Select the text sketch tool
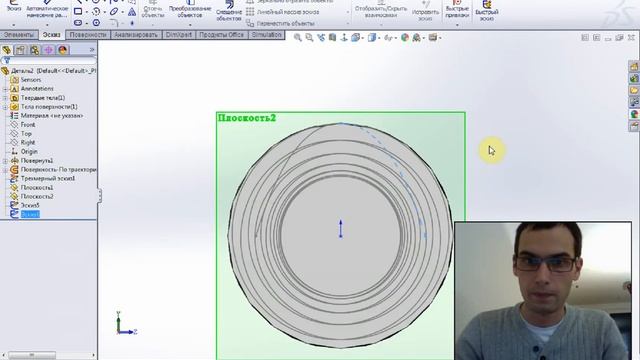This screenshot has width=640, height=360. (x=132, y=12)
